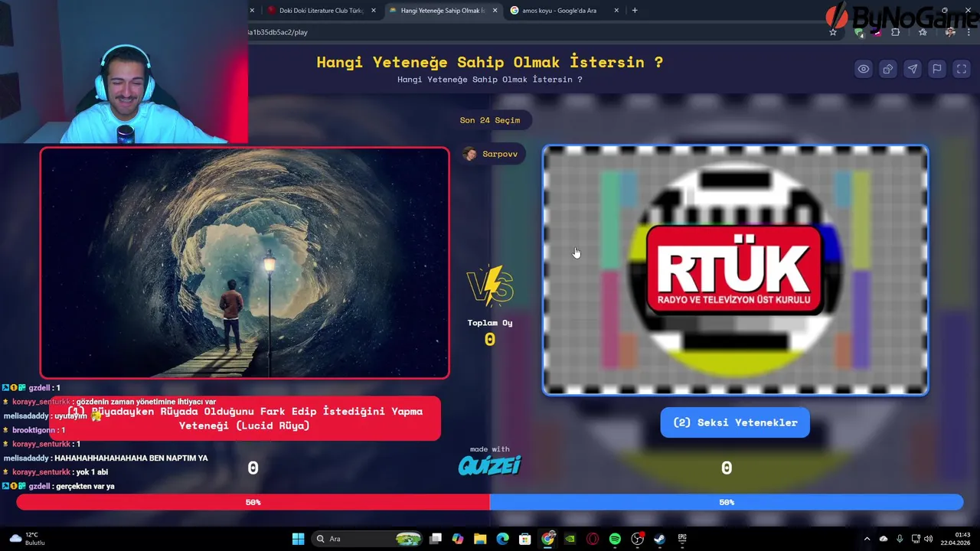Image resolution: width=980 pixels, height=551 pixels.
Task: Expand the hidden system tray icons chevron
Action: coord(867,539)
